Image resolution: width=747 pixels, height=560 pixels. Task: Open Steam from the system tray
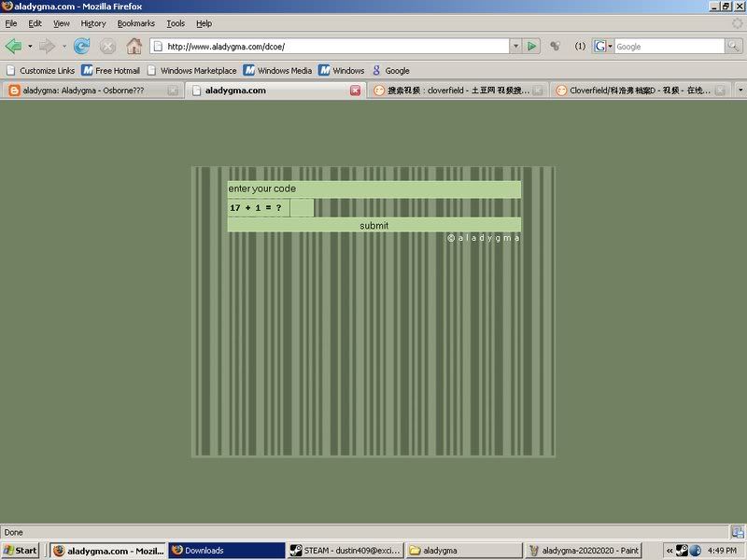click(x=682, y=550)
